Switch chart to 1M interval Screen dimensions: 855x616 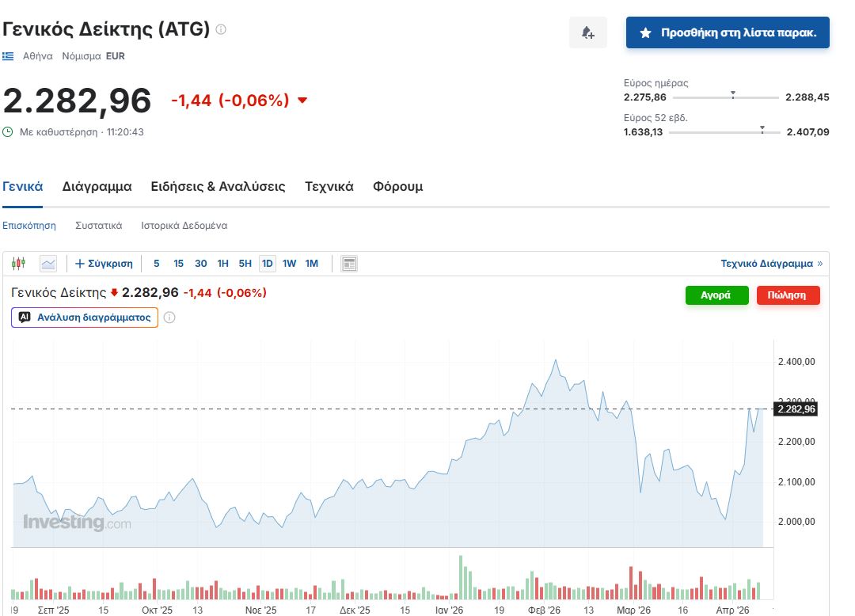pyautogui.click(x=311, y=264)
